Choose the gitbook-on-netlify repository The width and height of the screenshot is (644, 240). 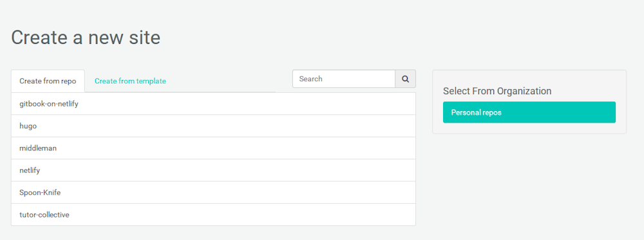coord(213,104)
